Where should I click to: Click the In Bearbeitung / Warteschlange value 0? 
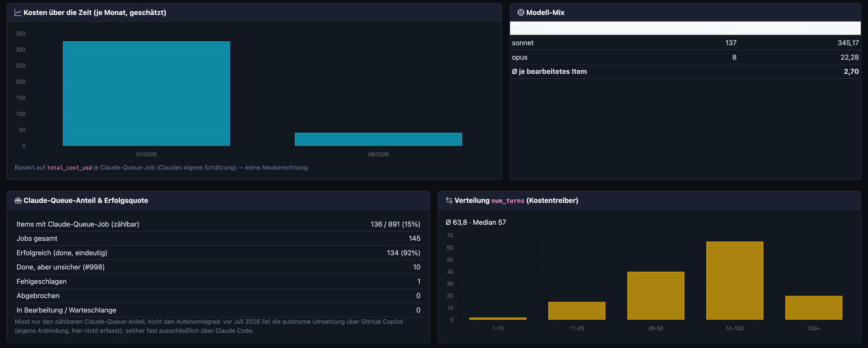(x=418, y=310)
